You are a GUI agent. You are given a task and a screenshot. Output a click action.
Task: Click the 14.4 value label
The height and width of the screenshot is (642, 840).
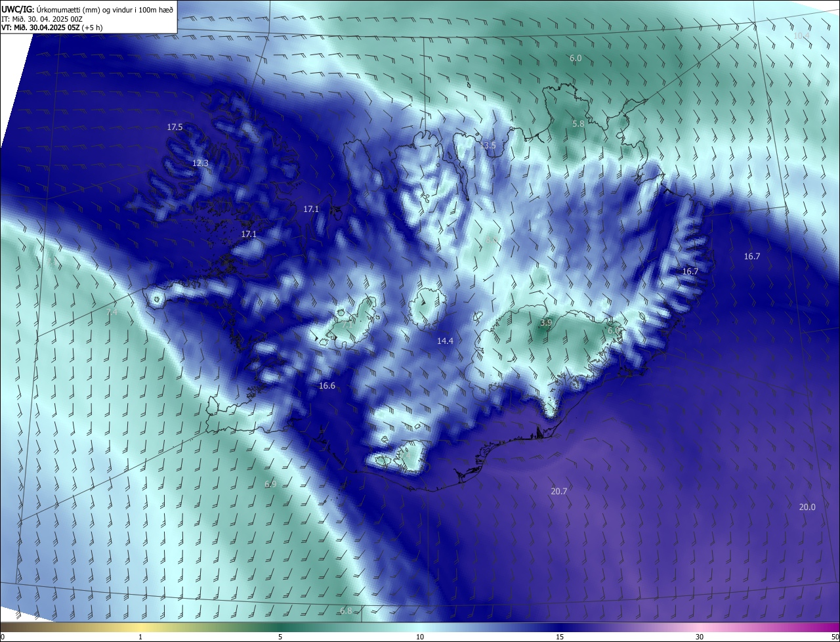point(445,341)
